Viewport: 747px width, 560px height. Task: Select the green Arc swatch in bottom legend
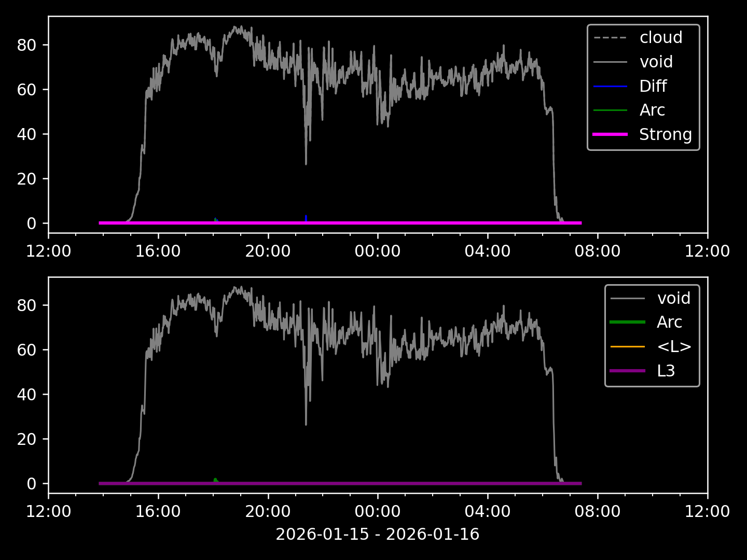pyautogui.click(x=627, y=322)
